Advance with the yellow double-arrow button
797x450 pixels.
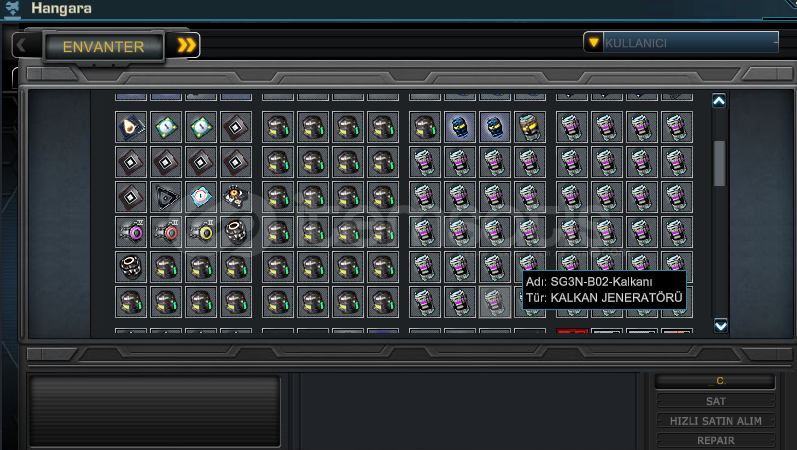186,46
